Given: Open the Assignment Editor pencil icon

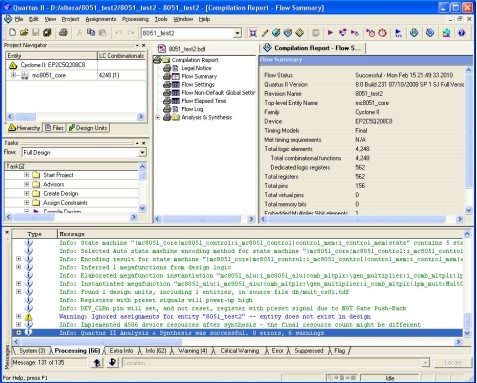Looking at the screenshot, I should coord(265,33).
